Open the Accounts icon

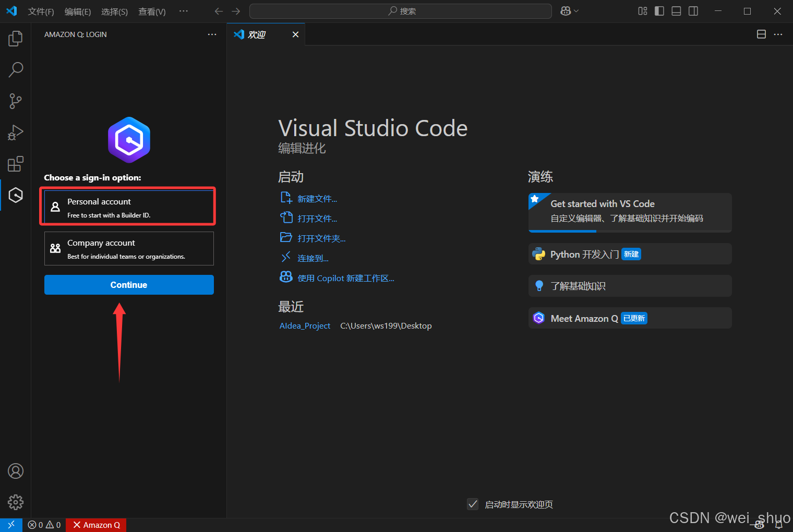(16, 471)
